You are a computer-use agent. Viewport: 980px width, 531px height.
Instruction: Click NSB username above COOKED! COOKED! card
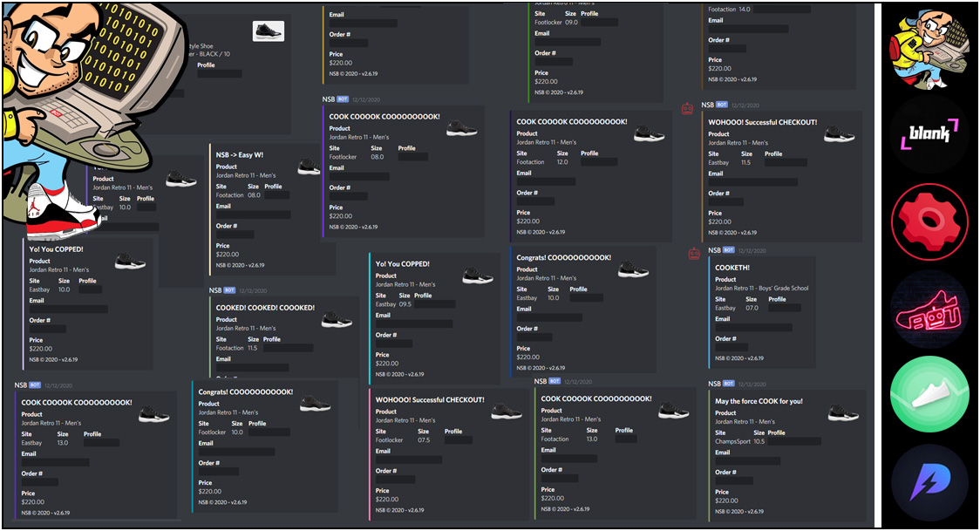tap(215, 290)
